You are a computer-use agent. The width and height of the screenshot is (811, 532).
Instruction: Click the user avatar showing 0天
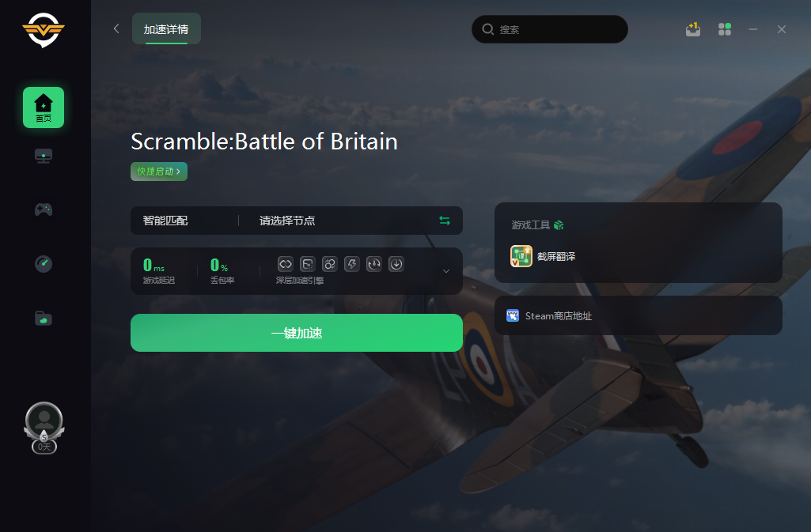tap(44, 428)
